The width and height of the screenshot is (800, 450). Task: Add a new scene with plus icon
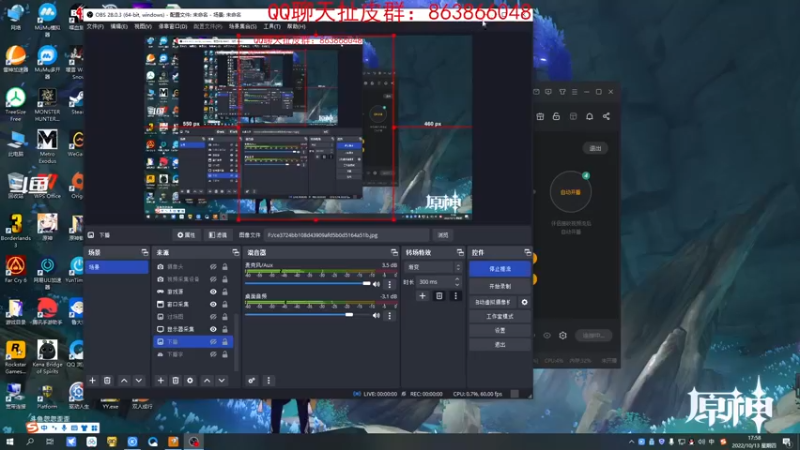click(92, 381)
